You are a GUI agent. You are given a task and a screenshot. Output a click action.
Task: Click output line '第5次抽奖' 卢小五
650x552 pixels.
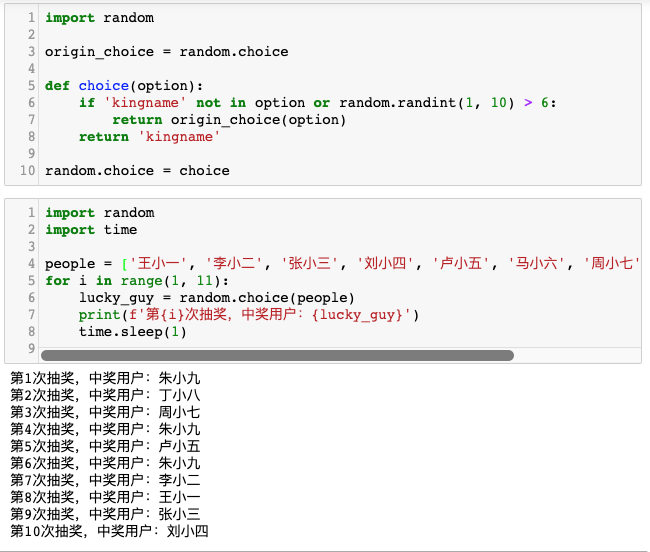point(105,446)
